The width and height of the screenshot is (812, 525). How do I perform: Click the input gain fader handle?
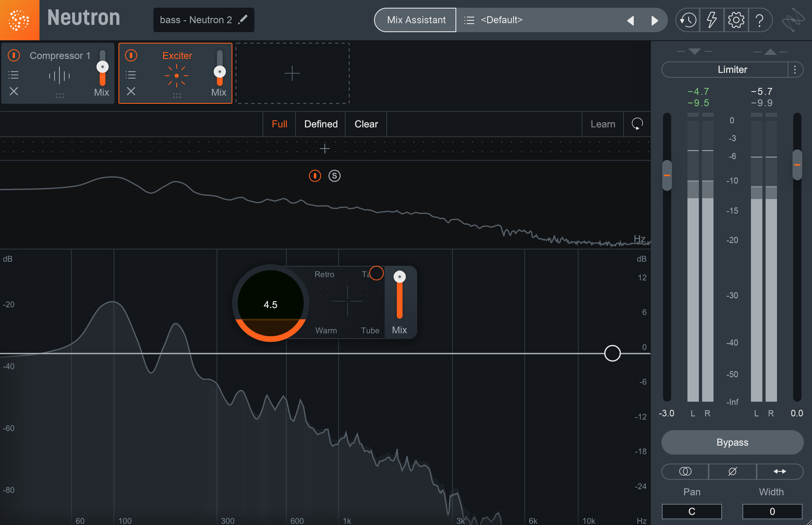coord(667,175)
